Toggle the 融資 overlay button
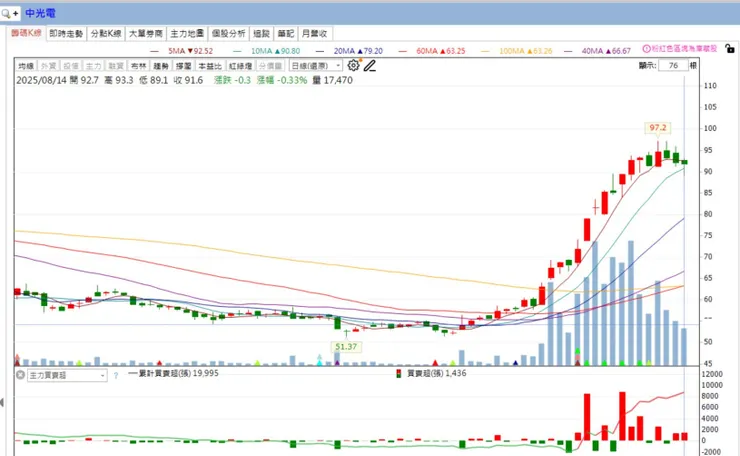 click(116, 66)
